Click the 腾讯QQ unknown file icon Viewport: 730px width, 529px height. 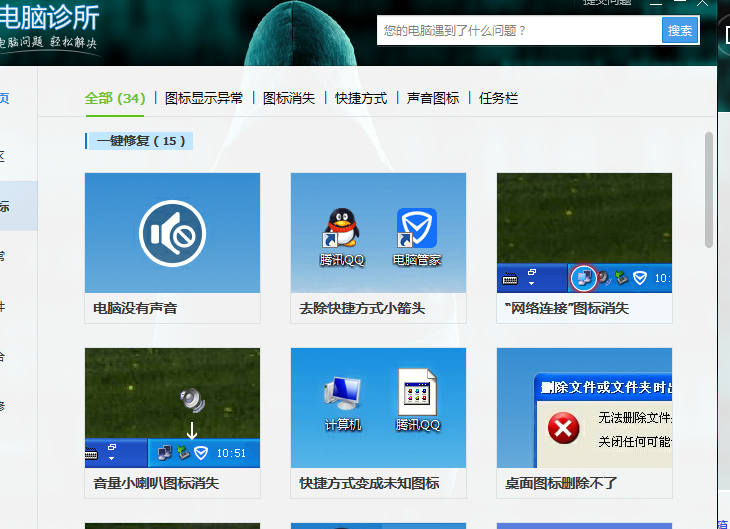(418, 392)
